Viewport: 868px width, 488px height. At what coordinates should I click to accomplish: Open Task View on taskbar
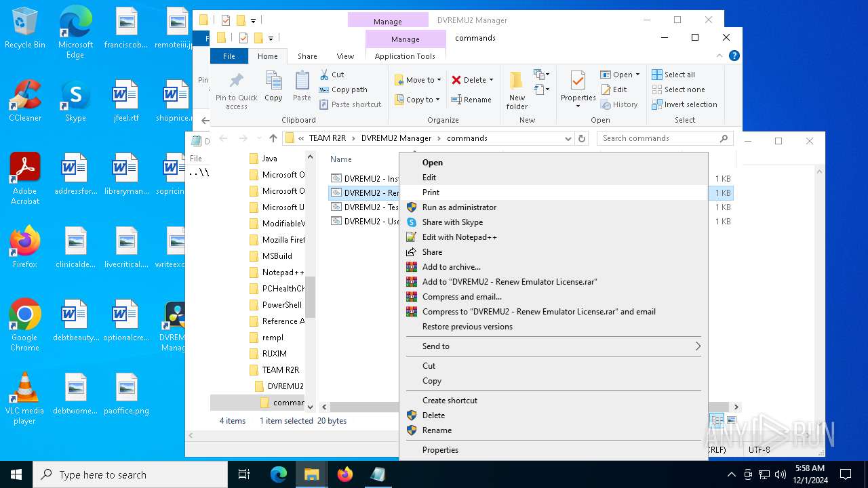[244, 474]
